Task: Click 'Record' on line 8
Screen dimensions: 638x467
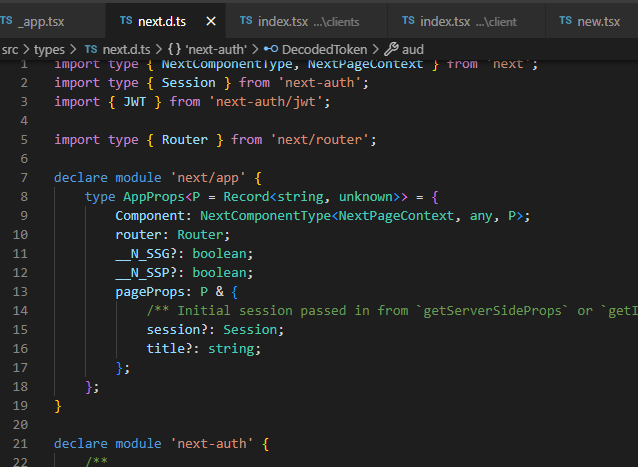Action: (x=246, y=197)
